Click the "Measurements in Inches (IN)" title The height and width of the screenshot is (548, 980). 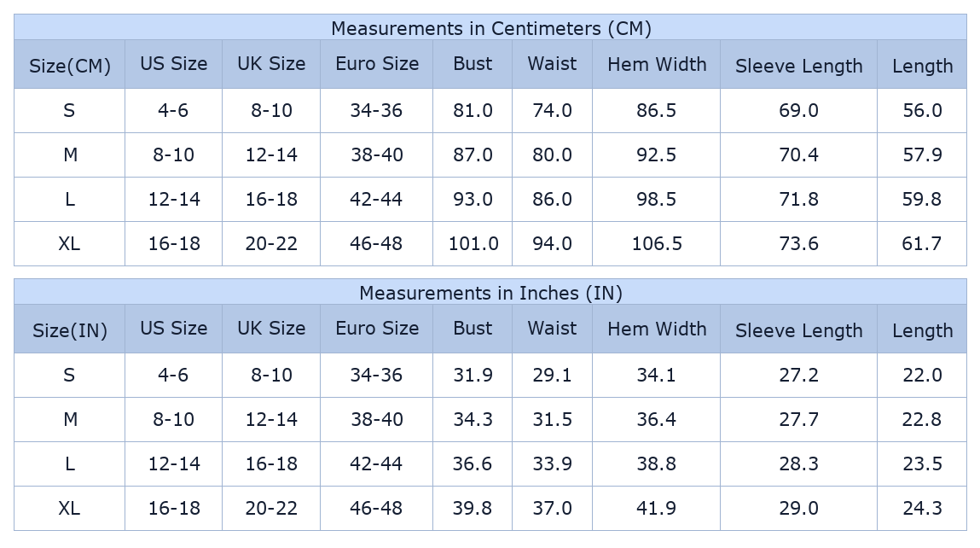point(490,293)
